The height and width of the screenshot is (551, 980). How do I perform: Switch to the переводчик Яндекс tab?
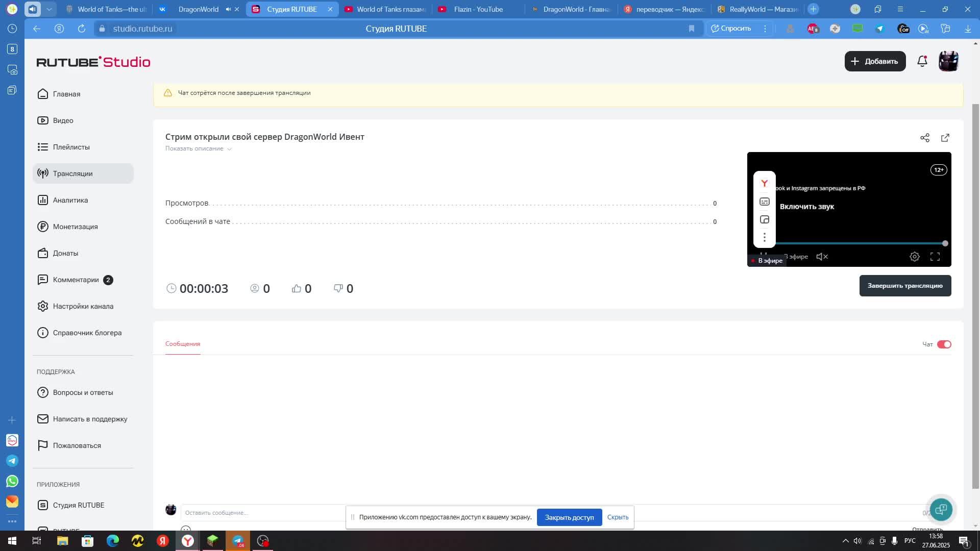664,9
